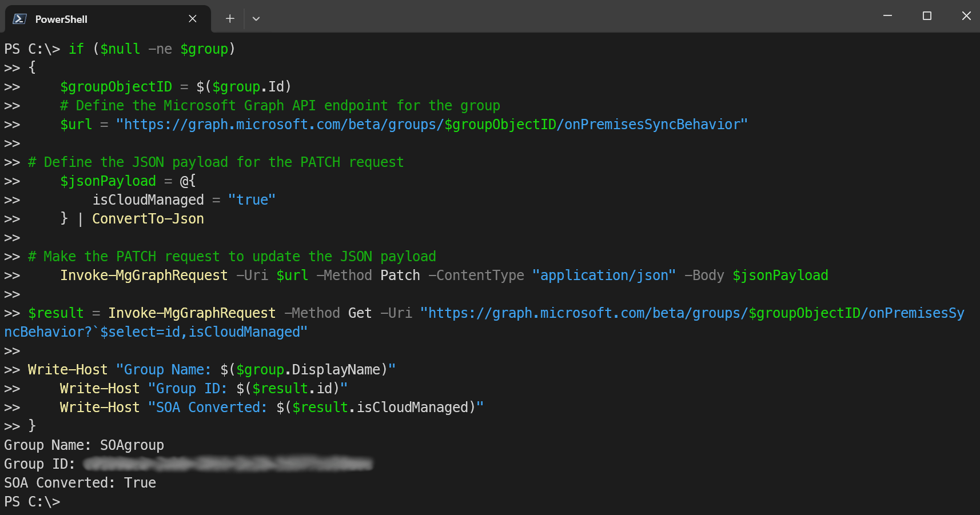
Task: Close the terminal window
Action: (x=966, y=16)
